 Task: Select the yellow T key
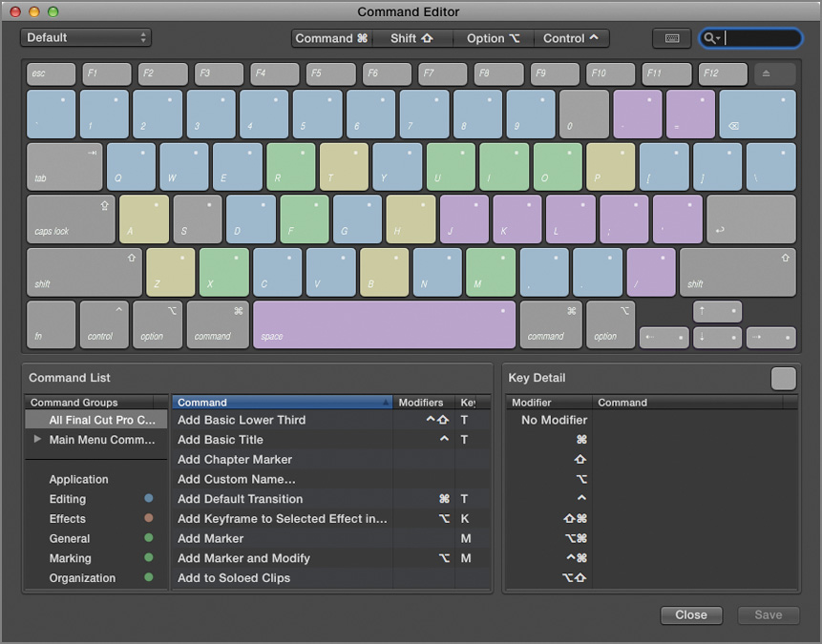(x=345, y=167)
